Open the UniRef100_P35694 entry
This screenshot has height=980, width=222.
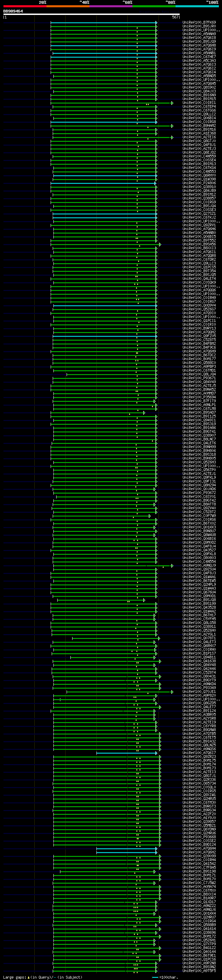click(199, 397)
